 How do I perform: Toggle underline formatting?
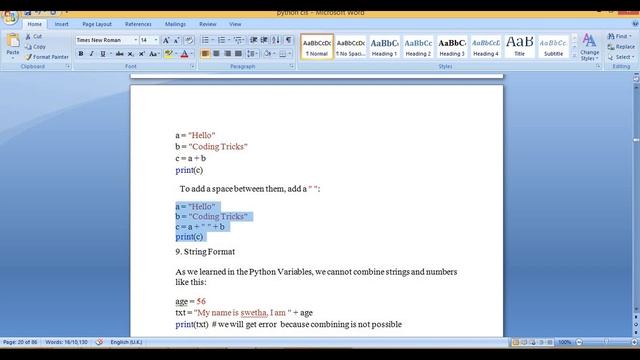103,54
